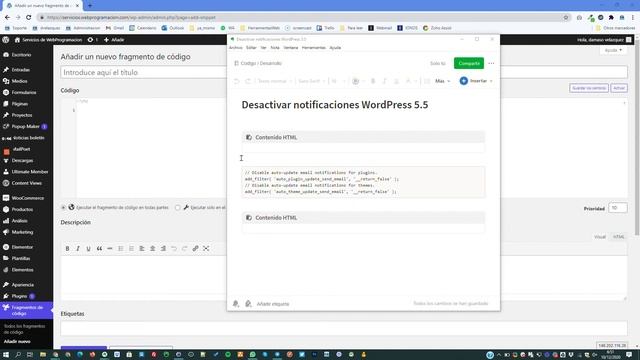Click the green Compartir button
Screen dimensions: 640x360
click(x=469, y=63)
